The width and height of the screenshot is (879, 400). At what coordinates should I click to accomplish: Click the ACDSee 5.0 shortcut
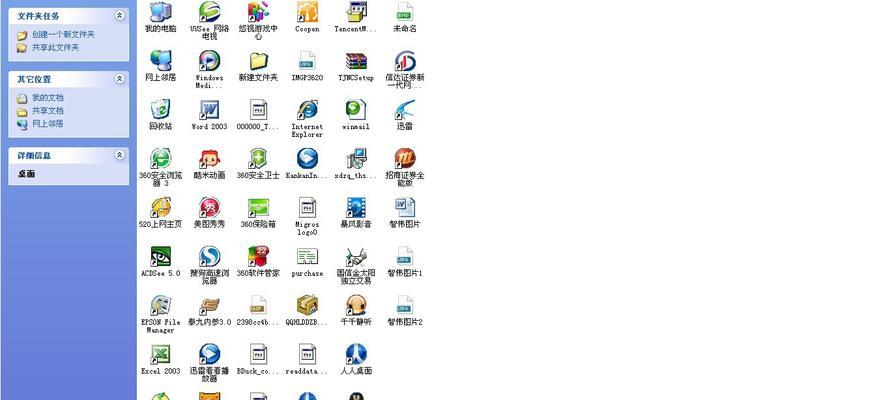point(160,256)
